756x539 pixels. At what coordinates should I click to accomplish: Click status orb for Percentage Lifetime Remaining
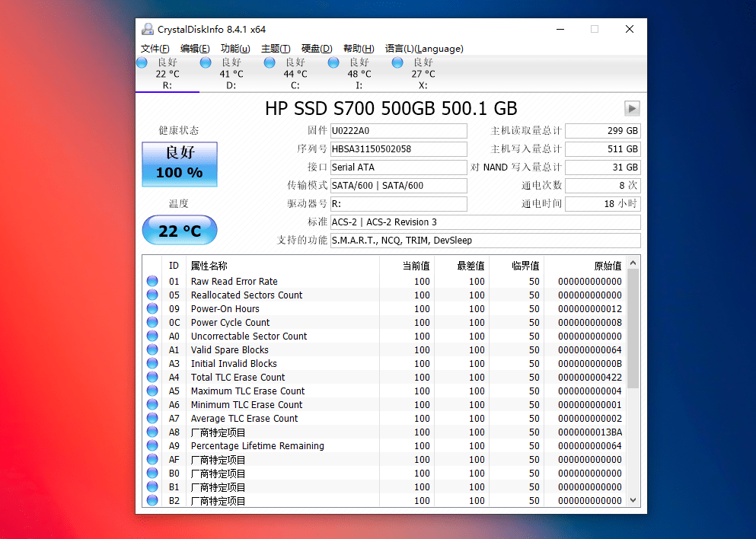click(x=152, y=445)
